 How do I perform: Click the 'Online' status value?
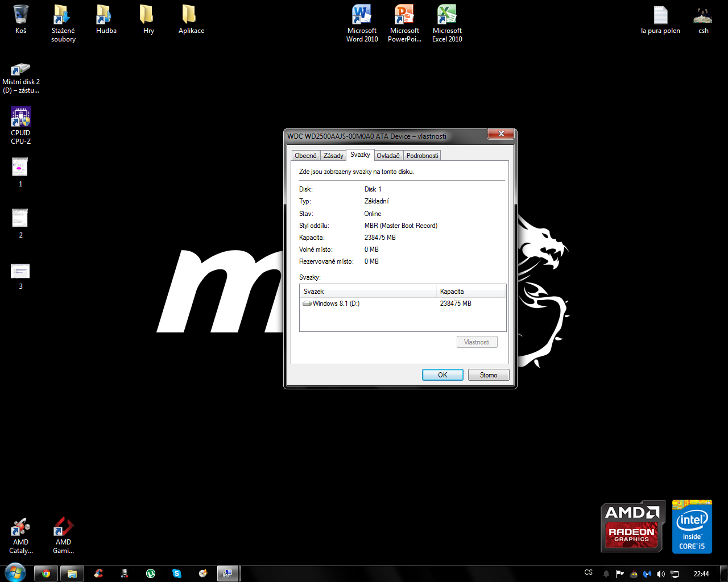[x=373, y=214]
